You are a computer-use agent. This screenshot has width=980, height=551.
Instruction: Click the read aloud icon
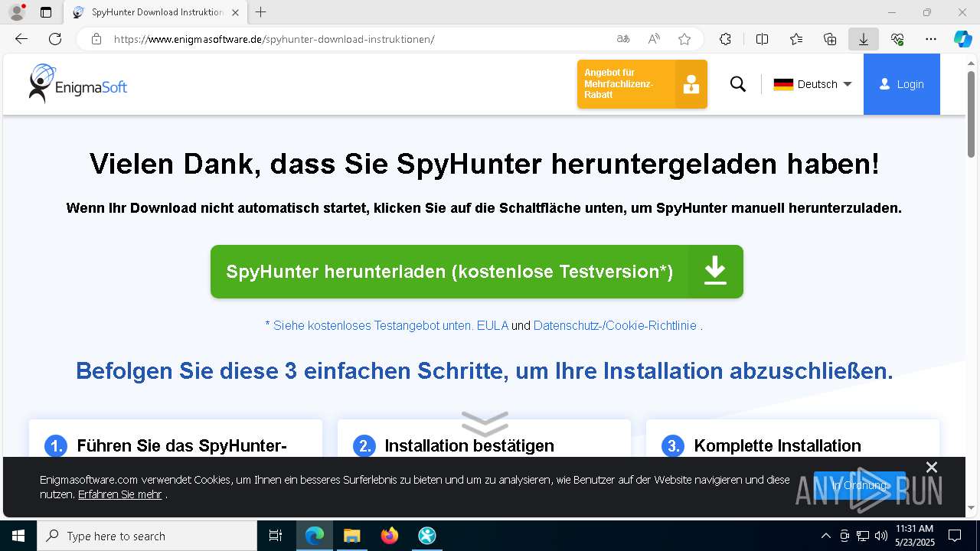point(654,39)
